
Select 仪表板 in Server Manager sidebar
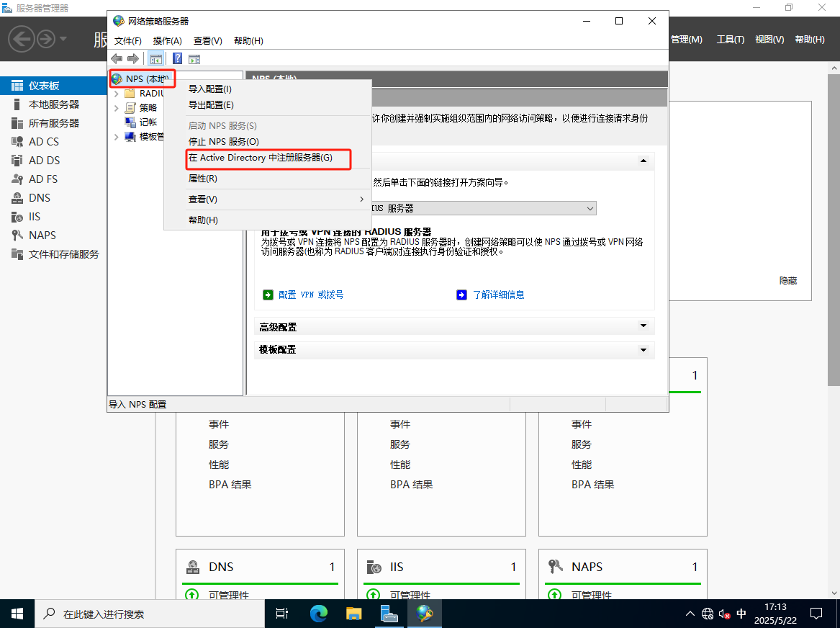(x=53, y=86)
